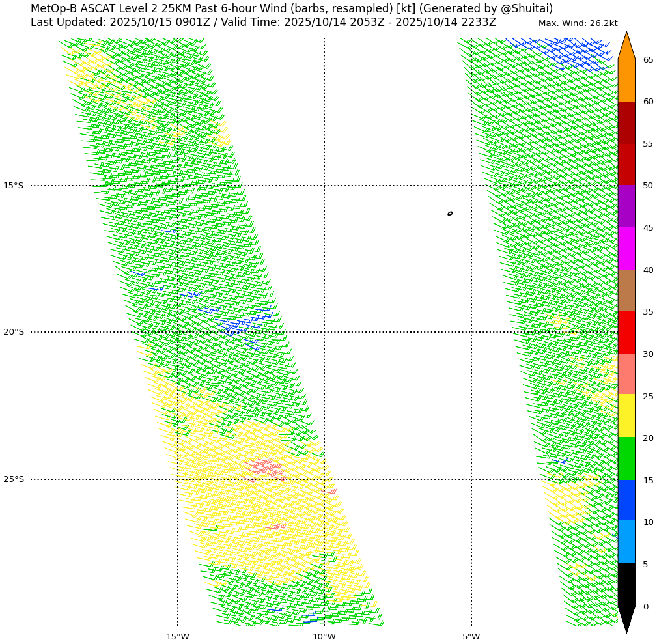This screenshot has width=657, height=644.
Task: Click the 10°W longitude axis label
Action: click(324, 636)
